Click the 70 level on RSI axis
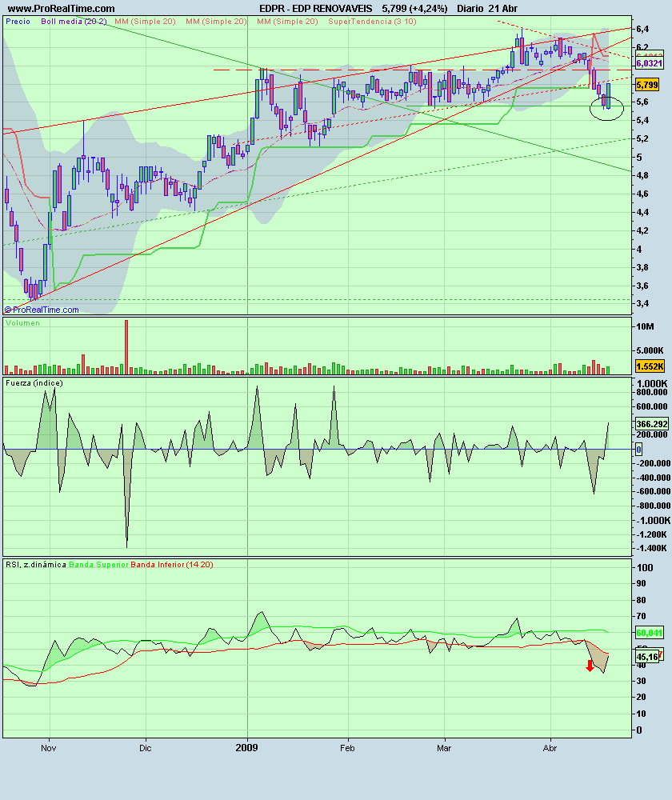 pyautogui.click(x=642, y=616)
